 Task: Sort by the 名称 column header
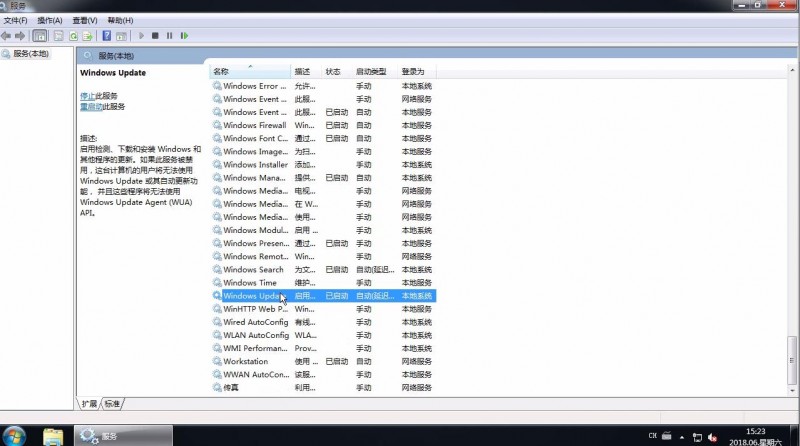(249, 71)
